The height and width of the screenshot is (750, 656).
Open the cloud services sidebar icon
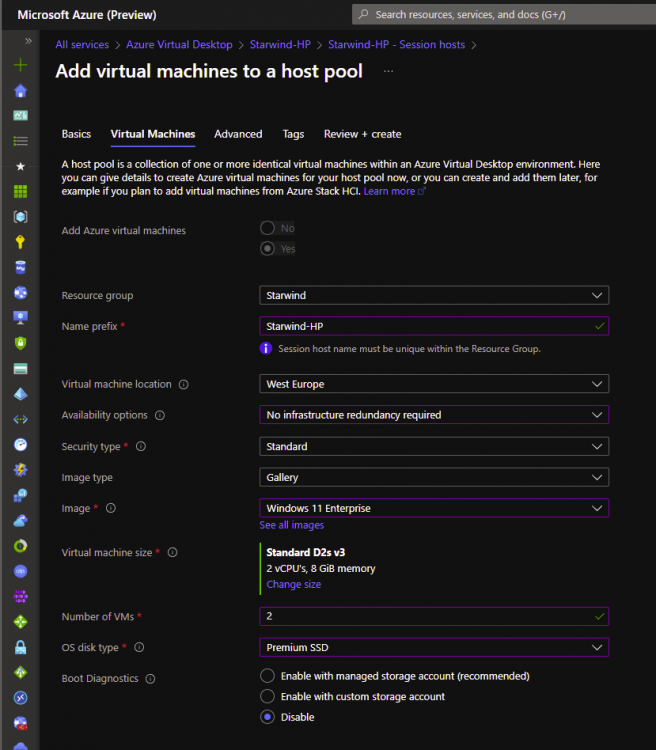tap(21, 521)
